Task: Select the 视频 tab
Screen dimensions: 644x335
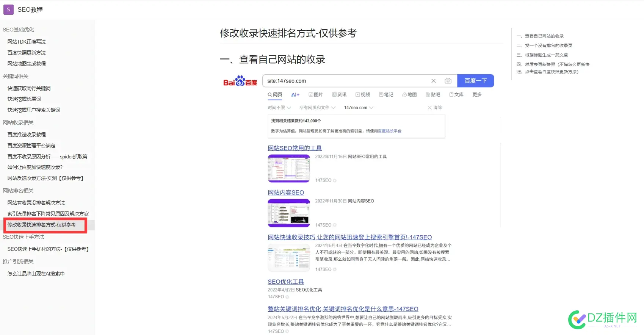Action: click(x=363, y=95)
